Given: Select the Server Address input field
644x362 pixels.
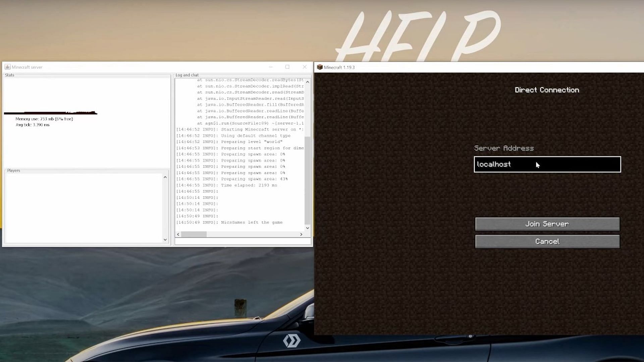Looking at the screenshot, I should coord(547,164).
